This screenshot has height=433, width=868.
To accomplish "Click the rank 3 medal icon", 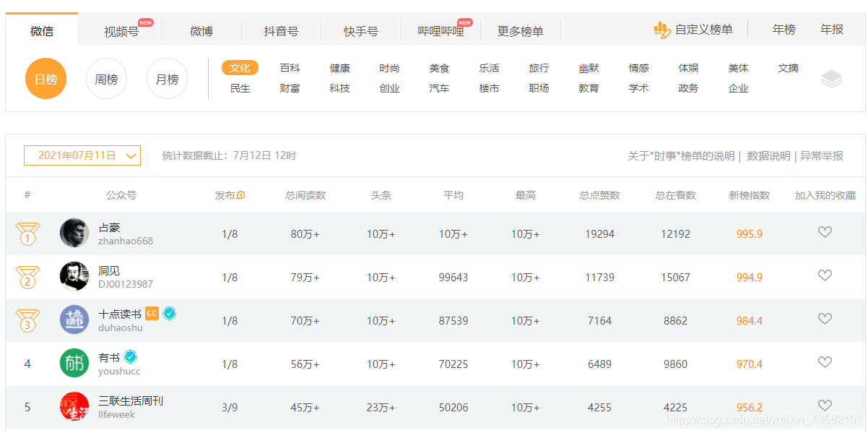I will [x=27, y=321].
